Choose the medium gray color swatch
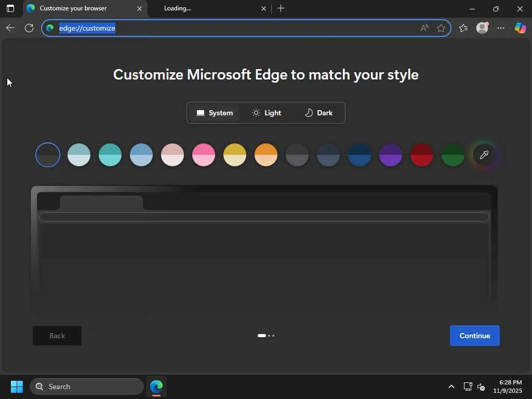 click(297, 155)
